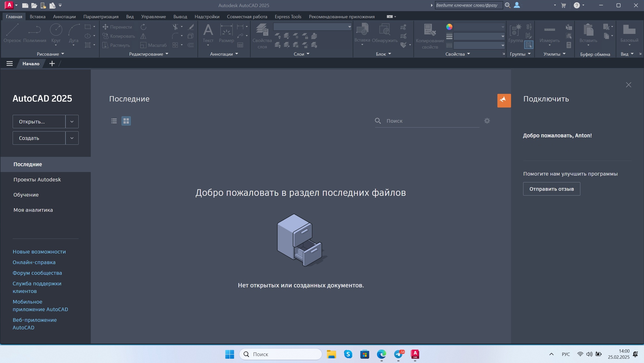644x363 pixels.
Task: Click the user account sign-in icon
Action: [x=517, y=5]
